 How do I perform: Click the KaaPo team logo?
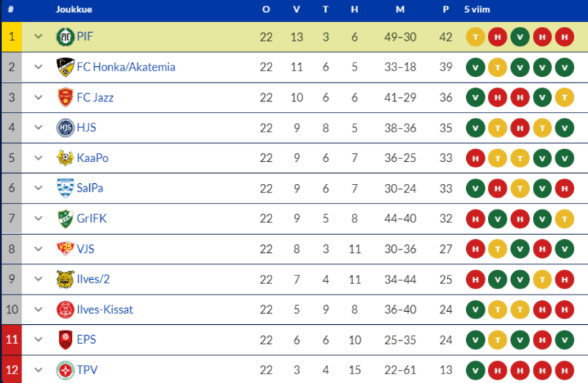[x=65, y=158]
